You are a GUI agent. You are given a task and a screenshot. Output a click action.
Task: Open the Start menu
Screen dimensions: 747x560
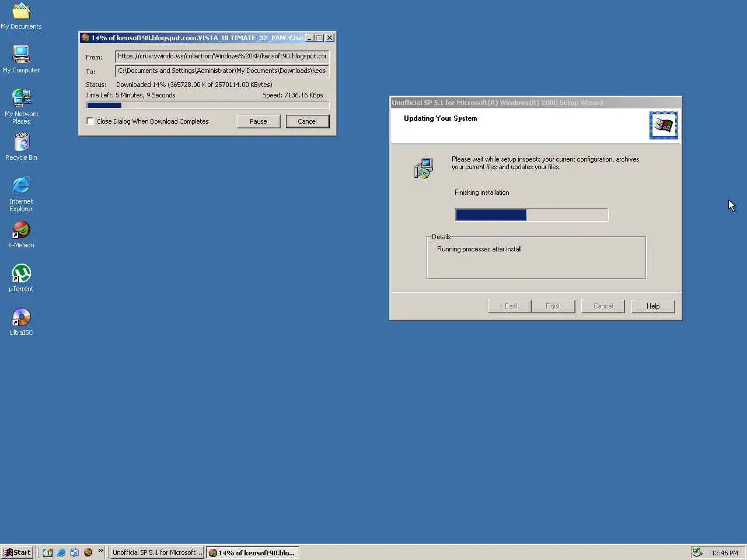pyautogui.click(x=17, y=552)
